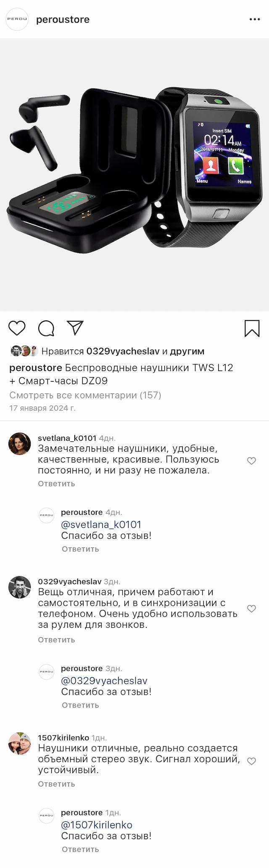Open the @1507kirilenko mention link
269x868 pixels.
(x=97, y=825)
